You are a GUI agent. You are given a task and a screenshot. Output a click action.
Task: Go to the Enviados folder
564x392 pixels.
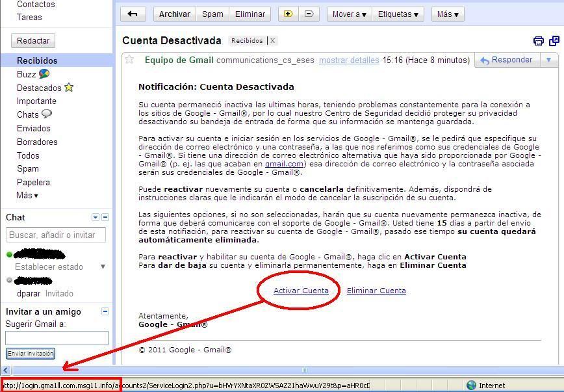click(33, 128)
